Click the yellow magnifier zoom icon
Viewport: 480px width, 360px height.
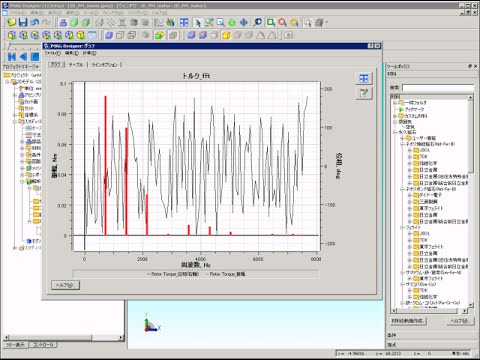pyautogui.click(x=294, y=22)
